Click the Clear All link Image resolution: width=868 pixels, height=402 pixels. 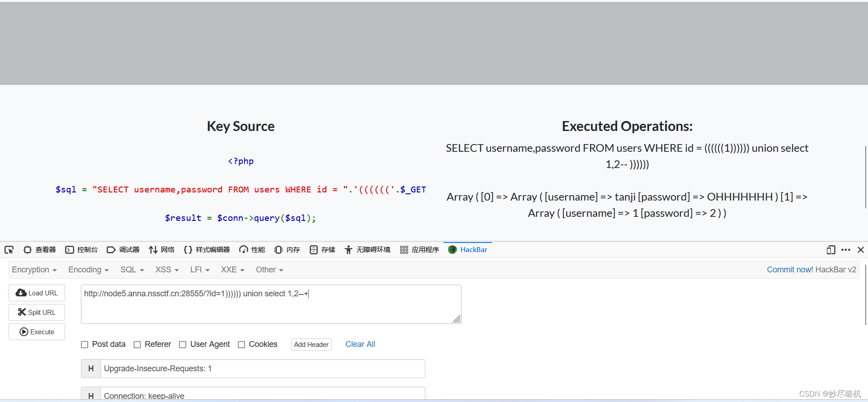coord(360,344)
